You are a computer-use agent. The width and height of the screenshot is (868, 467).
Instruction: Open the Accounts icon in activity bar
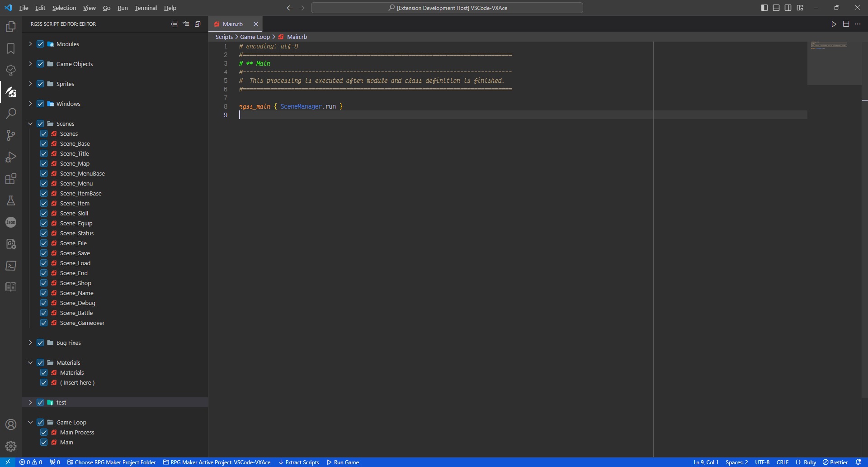pos(11,424)
